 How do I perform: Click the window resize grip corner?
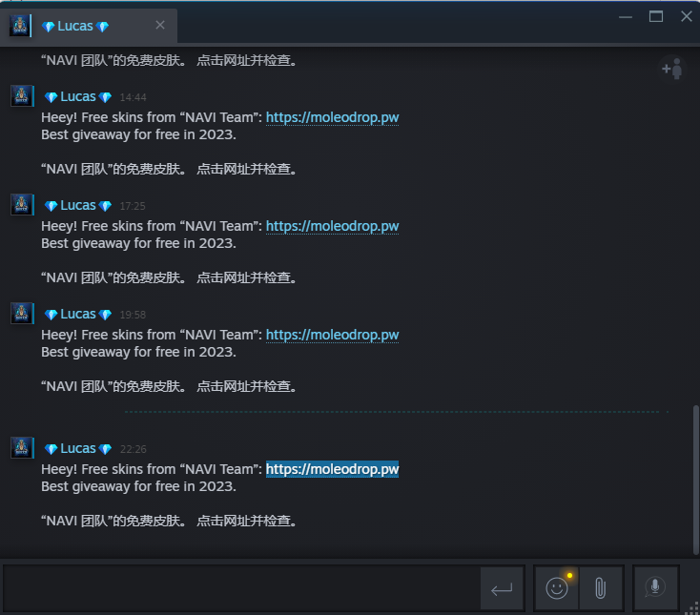click(x=693, y=608)
